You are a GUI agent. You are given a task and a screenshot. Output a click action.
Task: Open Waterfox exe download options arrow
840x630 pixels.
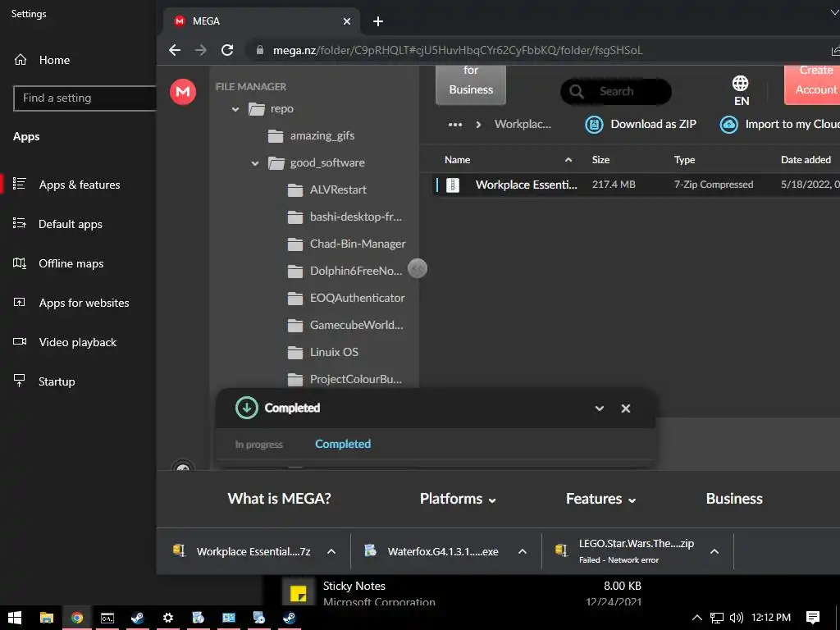(523, 551)
